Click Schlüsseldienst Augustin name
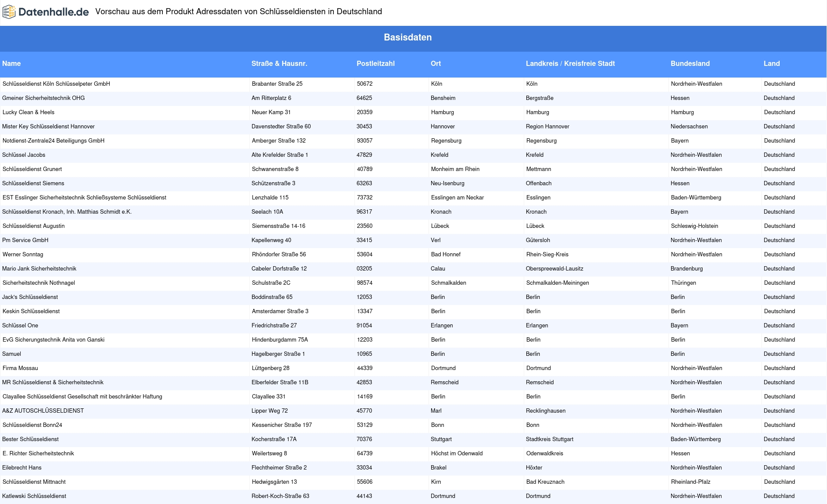The width and height of the screenshot is (827, 504). 34,226
